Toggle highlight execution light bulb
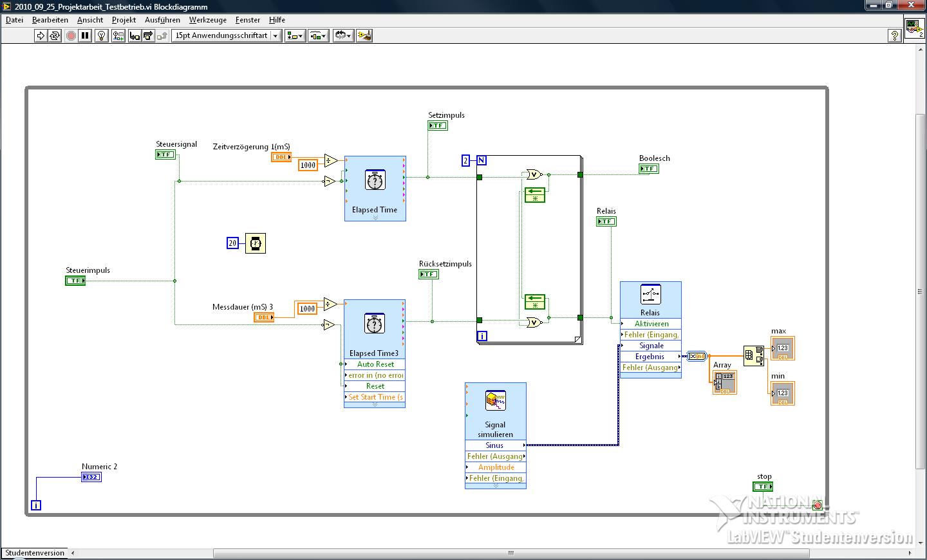 tap(101, 36)
